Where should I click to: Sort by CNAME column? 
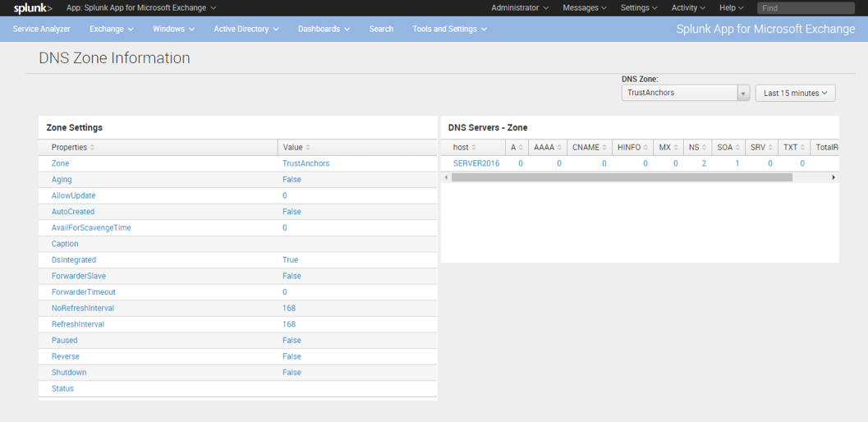tap(589, 147)
